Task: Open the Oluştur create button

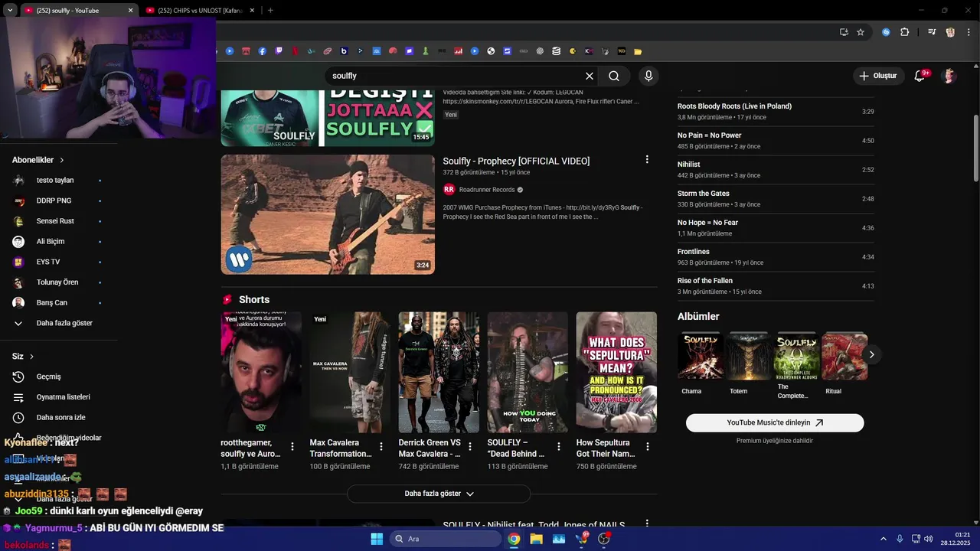Action: click(878, 76)
